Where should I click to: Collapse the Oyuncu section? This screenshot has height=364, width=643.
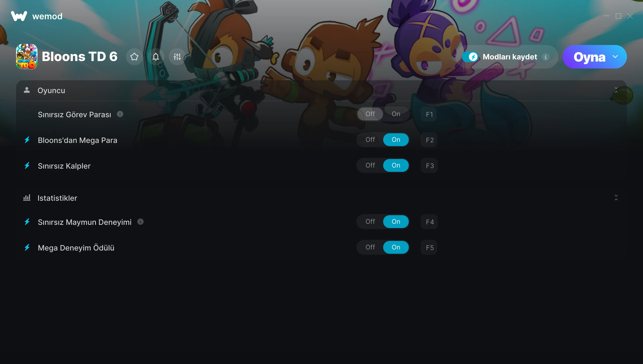coord(616,90)
